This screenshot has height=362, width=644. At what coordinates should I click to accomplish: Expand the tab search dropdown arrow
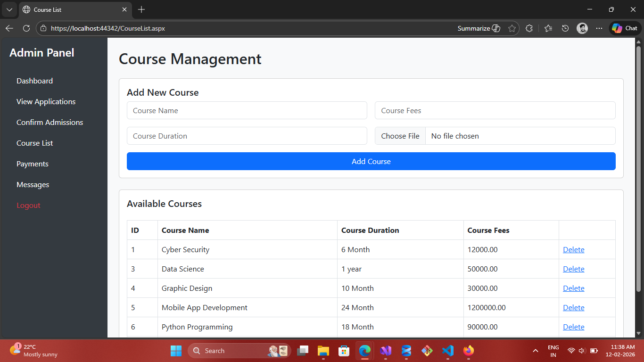(x=9, y=9)
